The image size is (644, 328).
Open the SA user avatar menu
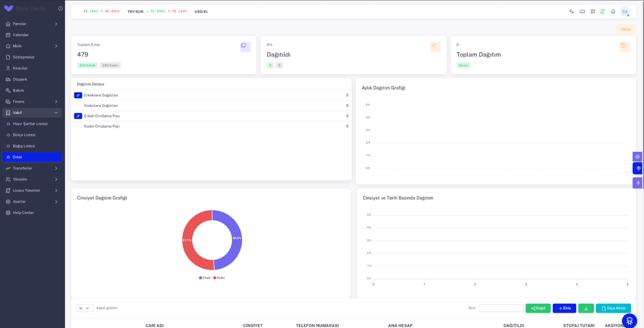tap(625, 12)
